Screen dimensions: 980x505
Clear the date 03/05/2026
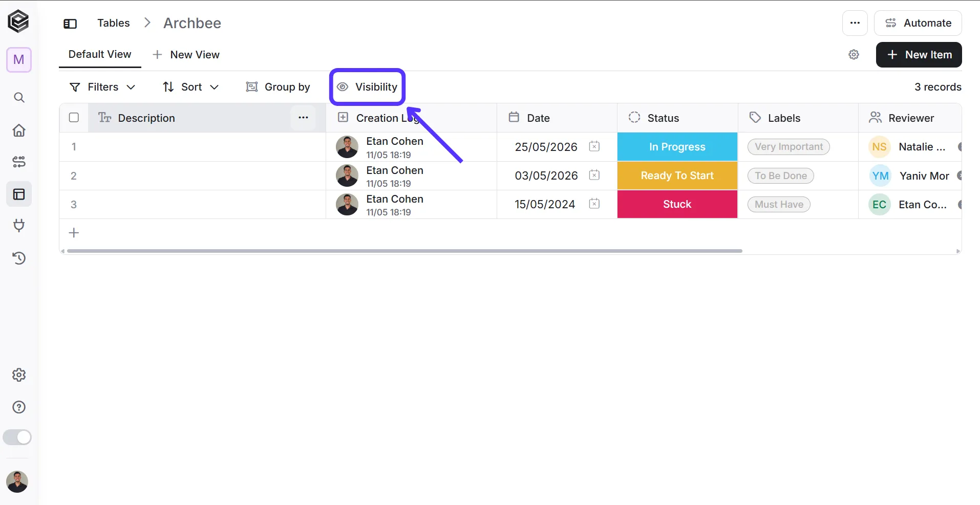point(594,175)
